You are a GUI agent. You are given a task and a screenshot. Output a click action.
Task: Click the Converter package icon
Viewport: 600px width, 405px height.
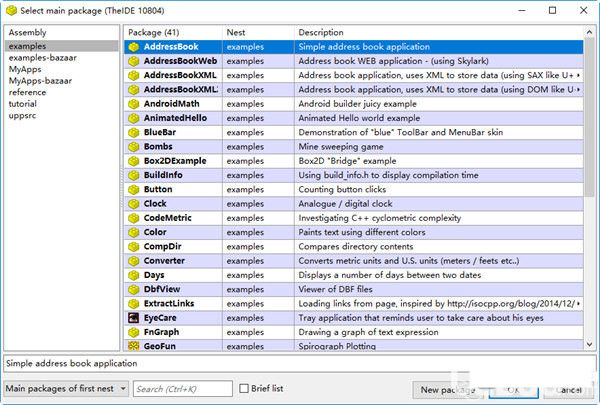134,261
